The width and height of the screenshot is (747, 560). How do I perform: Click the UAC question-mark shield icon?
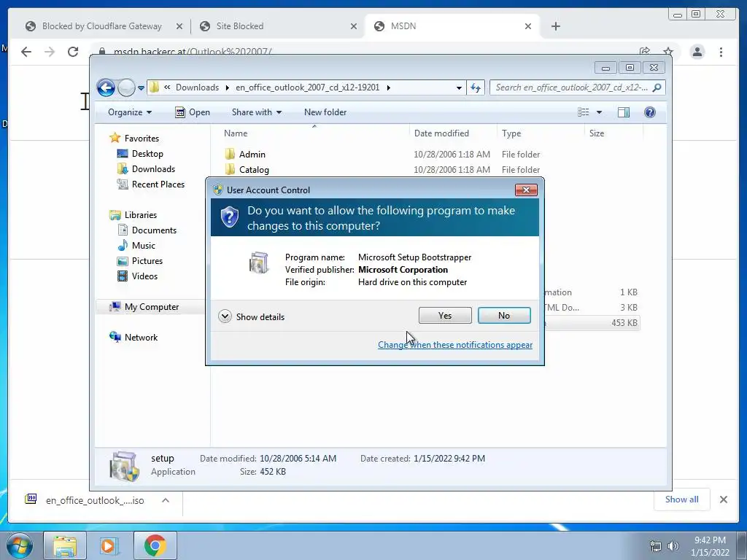point(230,217)
